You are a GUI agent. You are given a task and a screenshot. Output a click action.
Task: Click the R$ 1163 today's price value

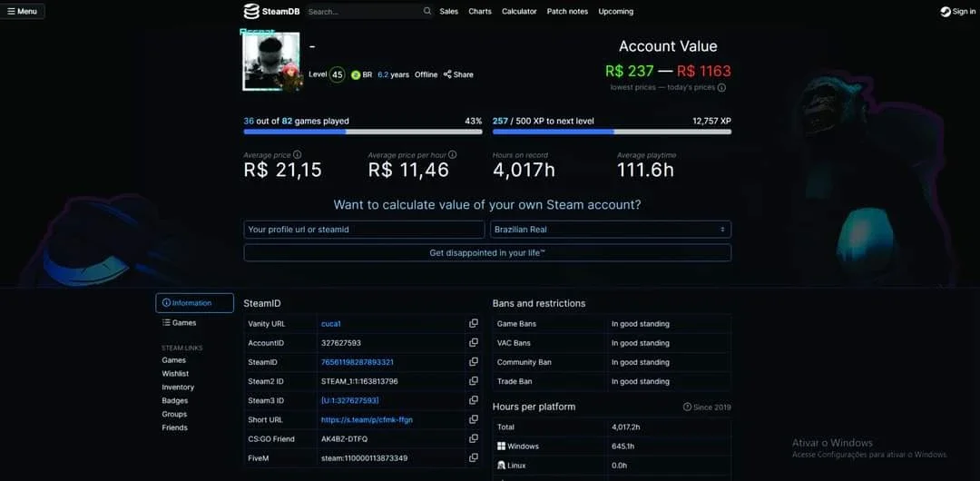pyautogui.click(x=704, y=71)
